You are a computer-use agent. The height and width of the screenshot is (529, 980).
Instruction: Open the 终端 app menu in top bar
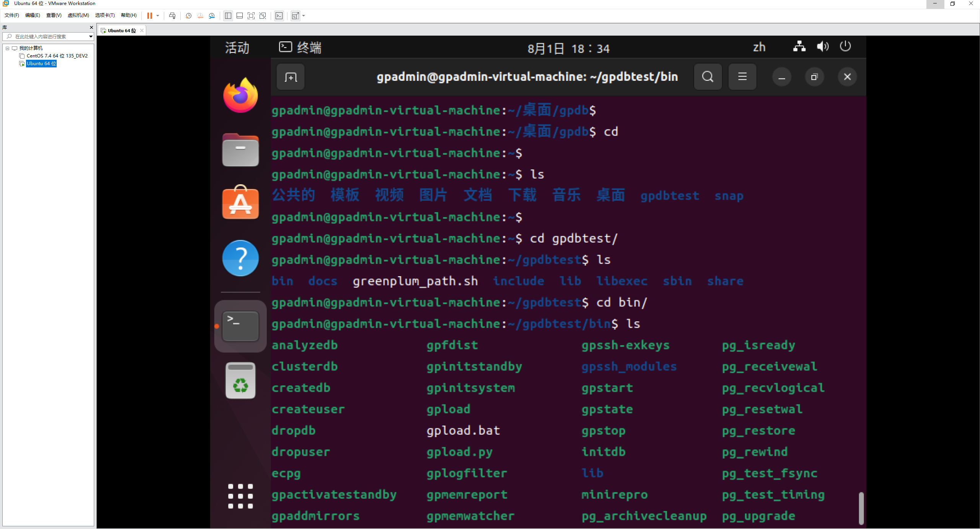click(x=300, y=48)
